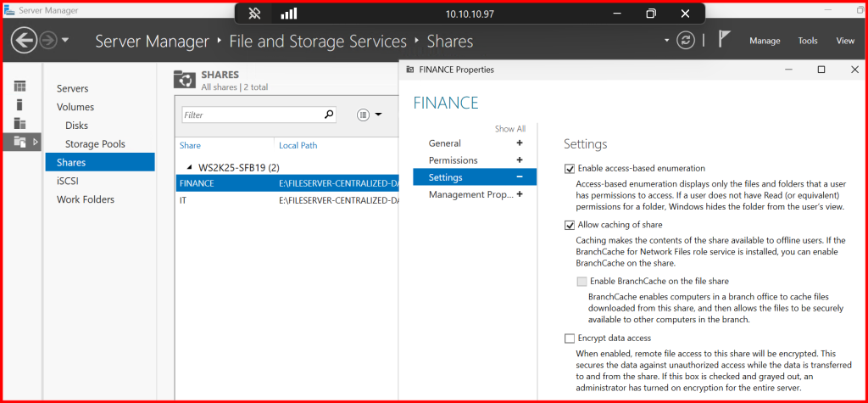The height and width of the screenshot is (403, 868).
Task: Open Volumes in the navigation pane
Action: point(75,107)
